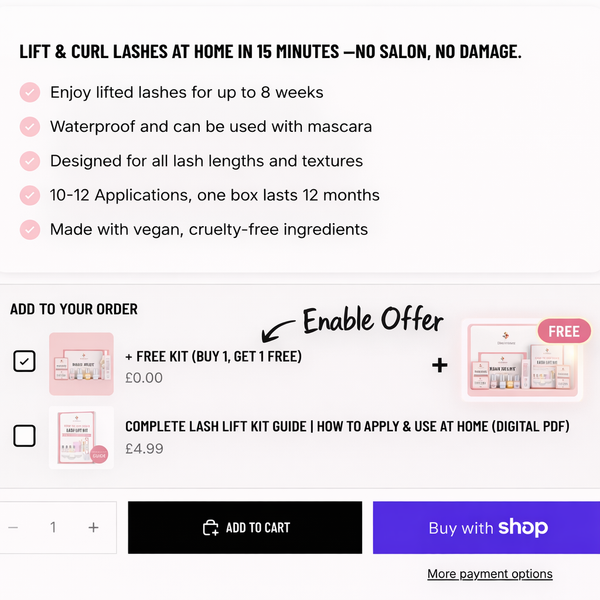
Task: Open More payment options link
Action: point(489,574)
